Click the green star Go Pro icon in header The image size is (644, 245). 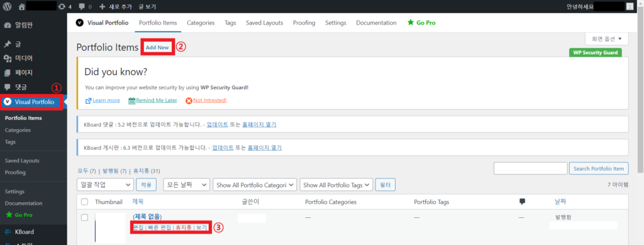point(410,23)
